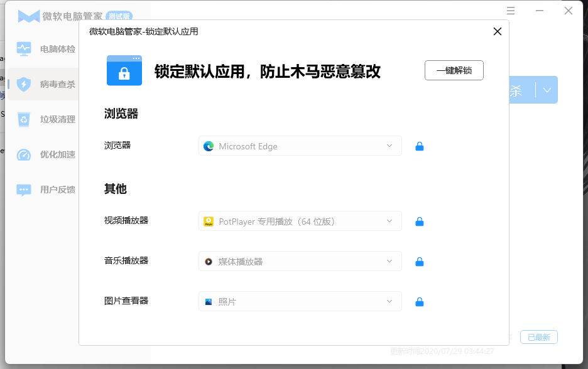This screenshot has height=369, width=588.
Task: Click the 用户反馈 chat bubble icon
Action: (x=24, y=190)
